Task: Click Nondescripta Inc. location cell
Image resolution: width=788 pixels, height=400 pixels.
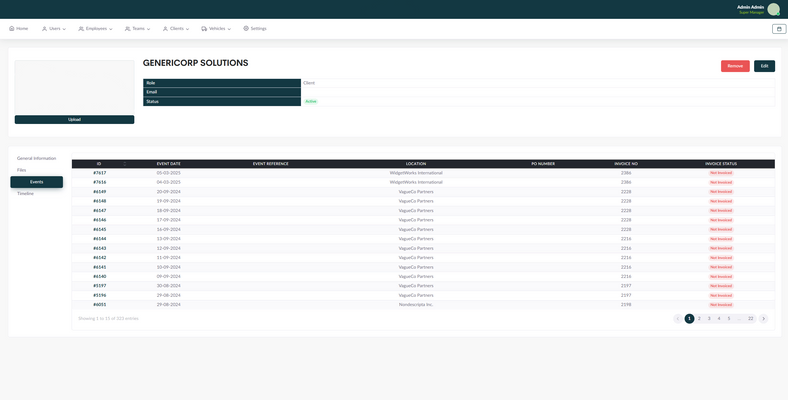Action: (x=416, y=305)
